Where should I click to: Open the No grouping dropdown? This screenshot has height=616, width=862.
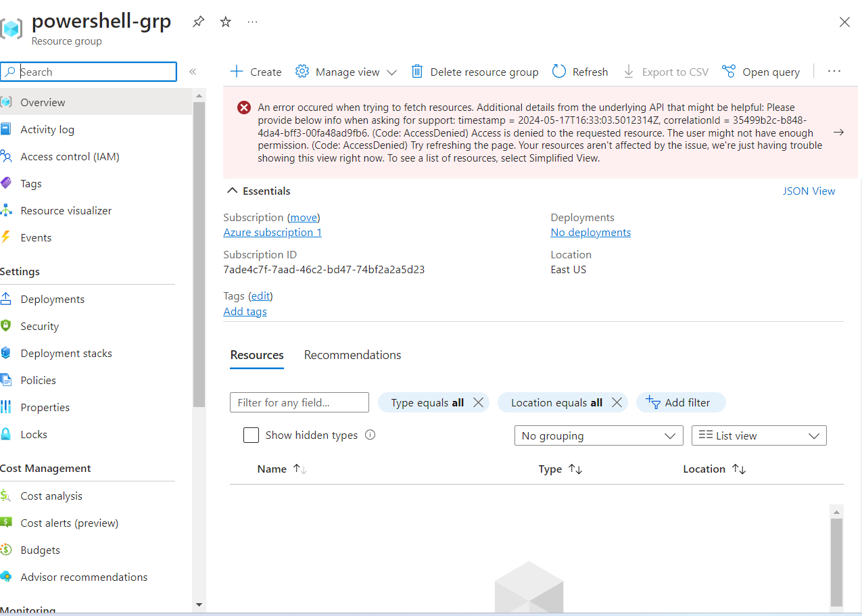tap(598, 435)
